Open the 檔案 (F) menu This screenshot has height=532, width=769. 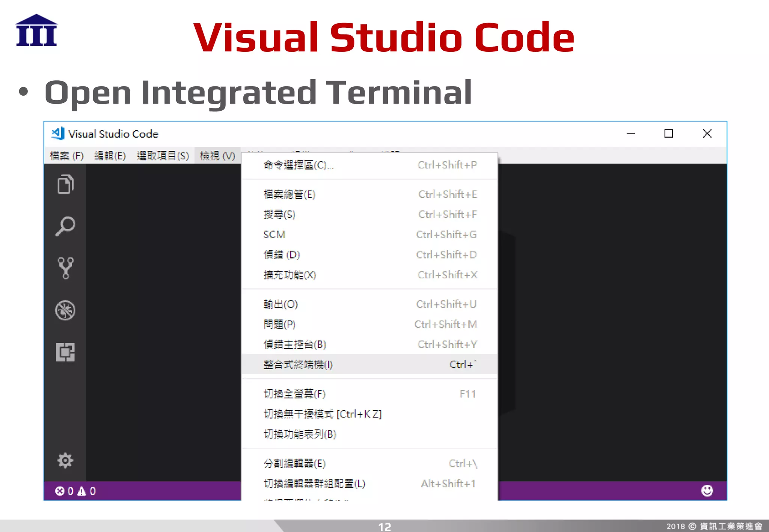66,156
